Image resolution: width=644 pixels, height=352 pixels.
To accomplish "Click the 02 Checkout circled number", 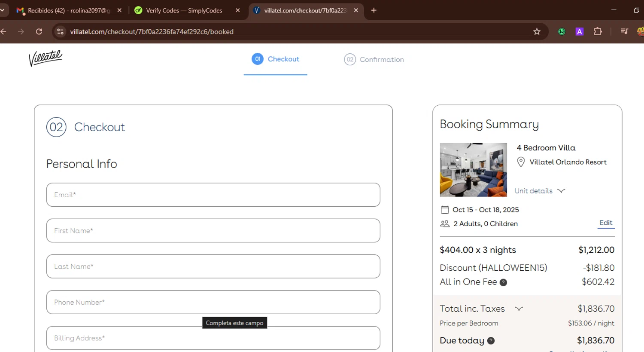I will 56,127.
